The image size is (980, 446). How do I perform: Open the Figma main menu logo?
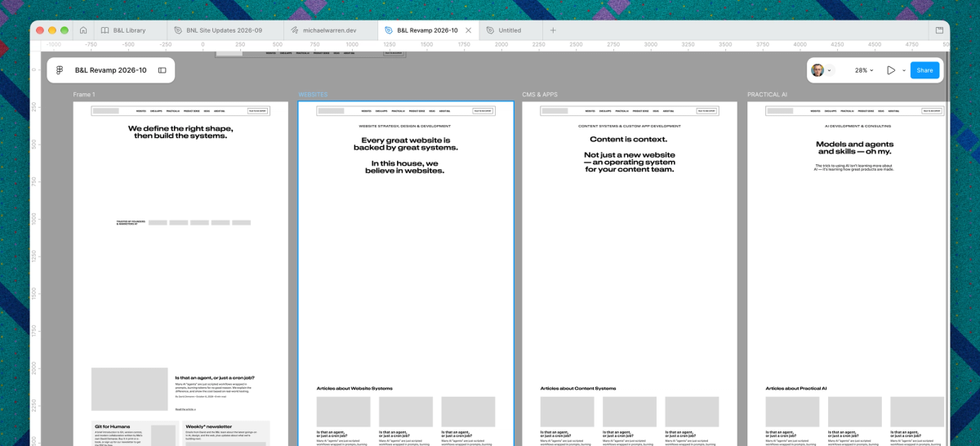point(60,70)
